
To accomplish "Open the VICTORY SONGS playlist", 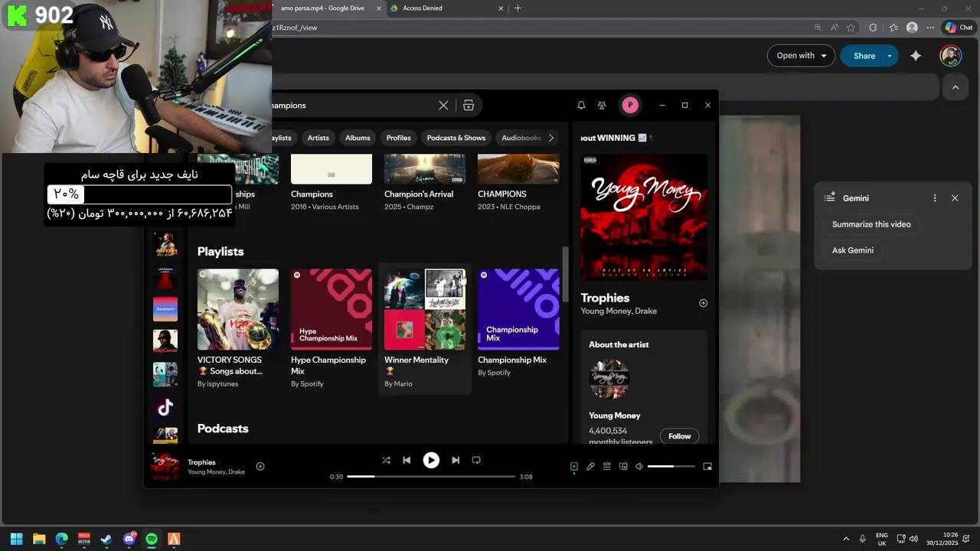I will [238, 329].
